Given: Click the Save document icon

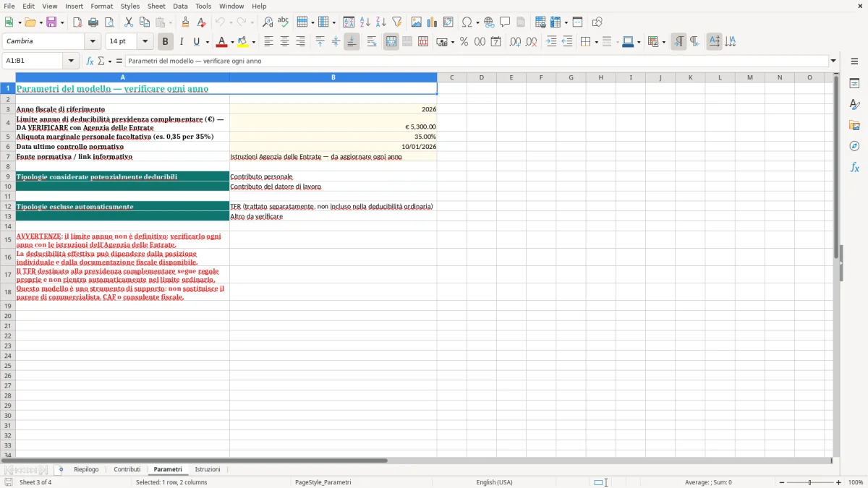Looking at the screenshot, I should coord(51,22).
